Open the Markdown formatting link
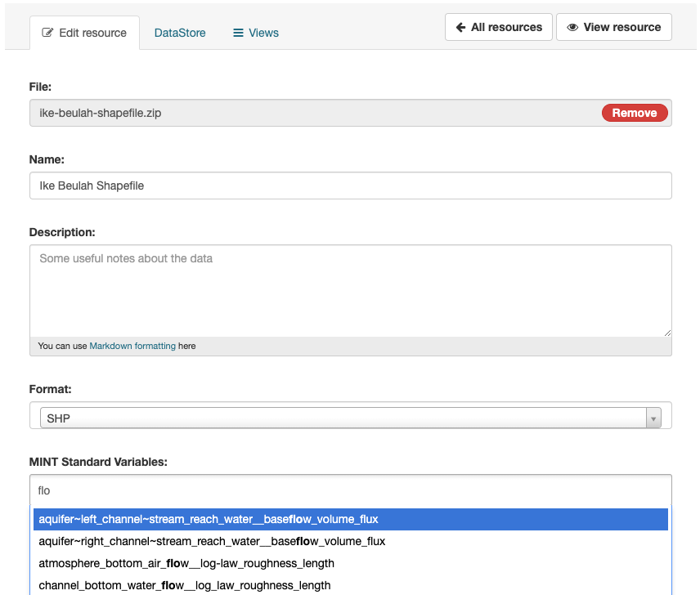 point(132,346)
